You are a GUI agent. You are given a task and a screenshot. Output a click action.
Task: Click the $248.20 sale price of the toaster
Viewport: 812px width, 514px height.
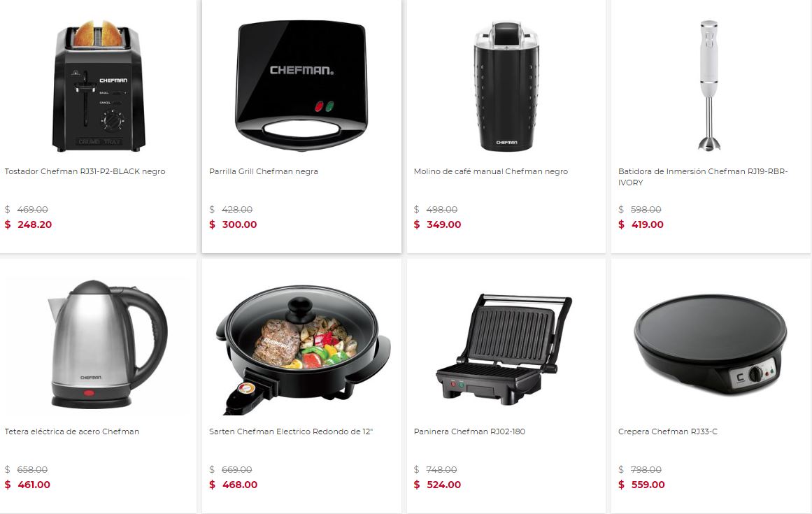(x=29, y=224)
